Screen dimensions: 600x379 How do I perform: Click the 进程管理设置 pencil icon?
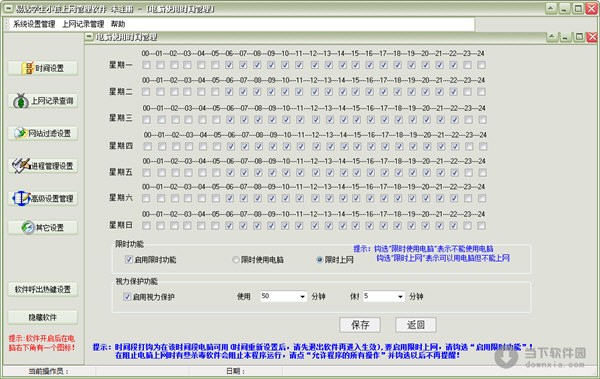[21, 166]
